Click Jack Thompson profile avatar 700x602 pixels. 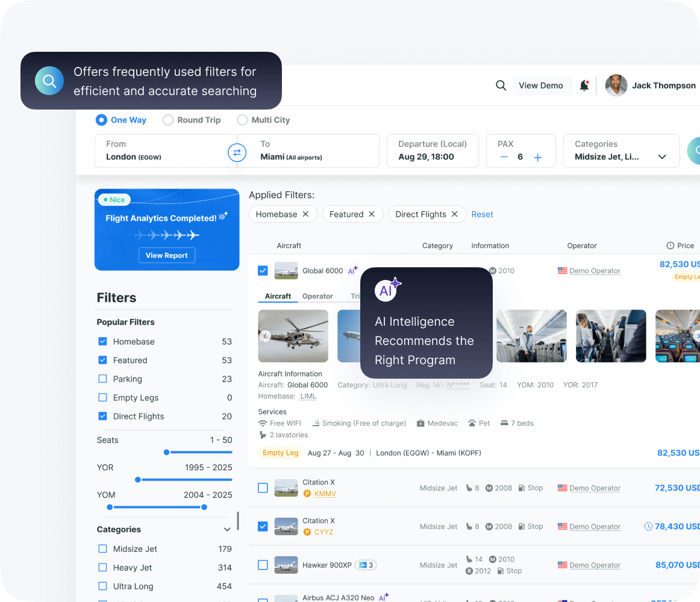pos(616,85)
